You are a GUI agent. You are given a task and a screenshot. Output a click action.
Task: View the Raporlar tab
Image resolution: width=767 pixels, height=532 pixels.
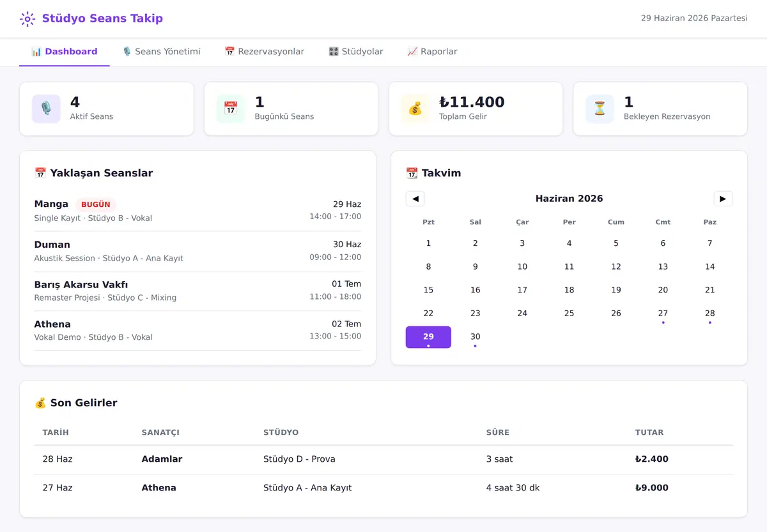[x=432, y=52]
